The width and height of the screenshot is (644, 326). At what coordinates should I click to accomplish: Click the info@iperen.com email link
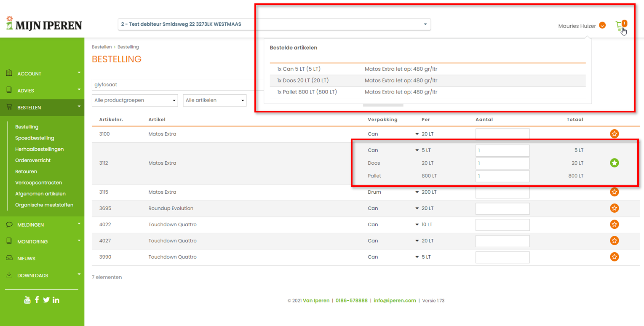pos(395,301)
